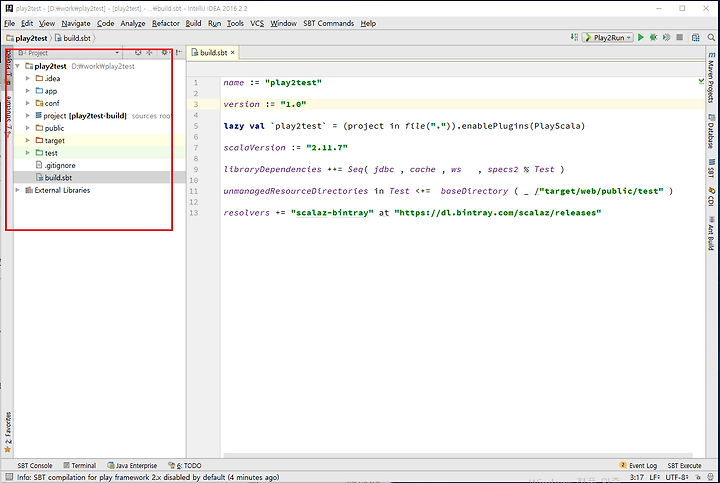
Task: Open Project panel gear settings
Action: pyautogui.click(x=164, y=53)
